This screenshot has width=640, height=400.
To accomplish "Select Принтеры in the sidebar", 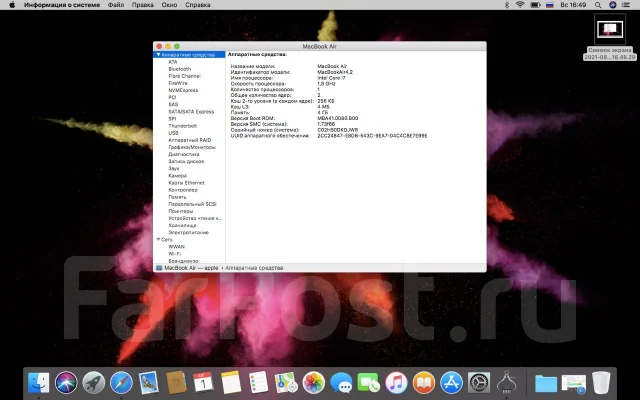I will point(181,211).
